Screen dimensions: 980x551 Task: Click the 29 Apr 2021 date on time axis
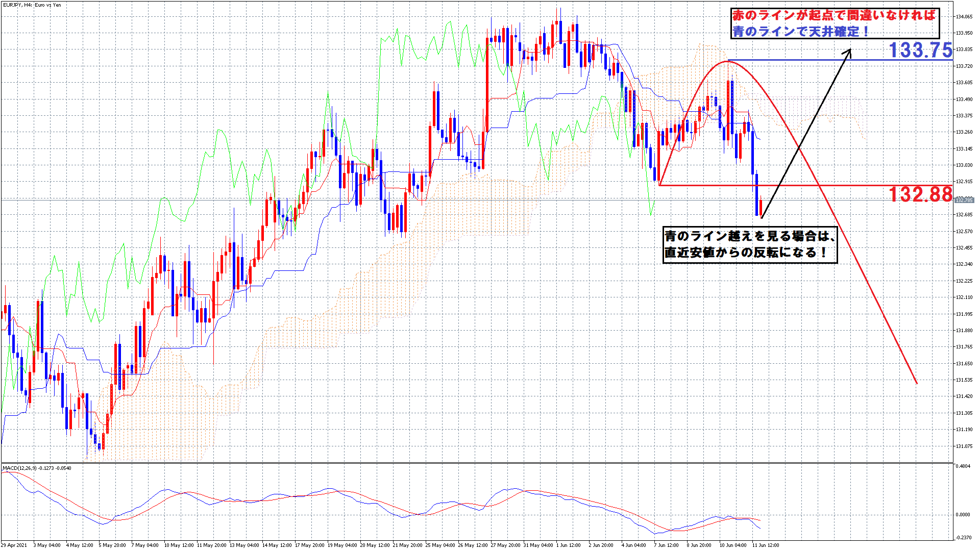(14, 545)
